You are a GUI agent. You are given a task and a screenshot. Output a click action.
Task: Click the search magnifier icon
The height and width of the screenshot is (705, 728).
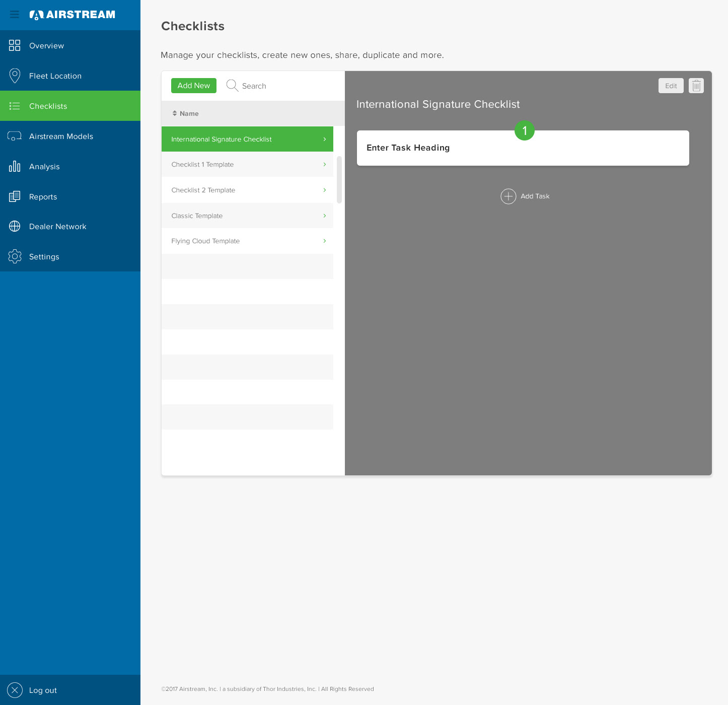[232, 86]
